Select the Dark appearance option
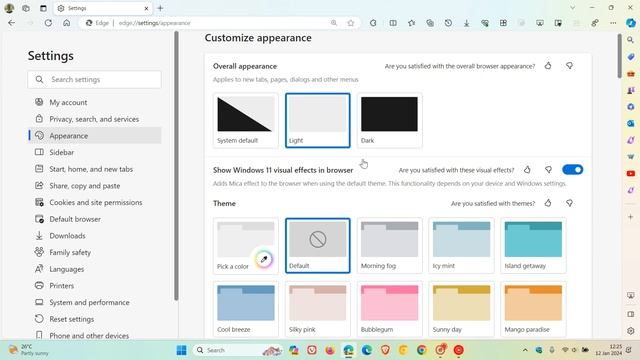 tap(389, 120)
